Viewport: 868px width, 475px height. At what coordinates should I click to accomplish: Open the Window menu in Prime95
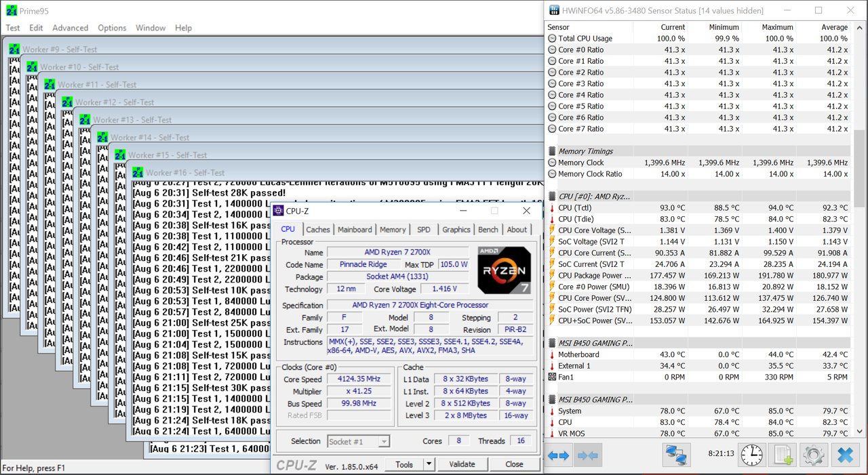151,28
